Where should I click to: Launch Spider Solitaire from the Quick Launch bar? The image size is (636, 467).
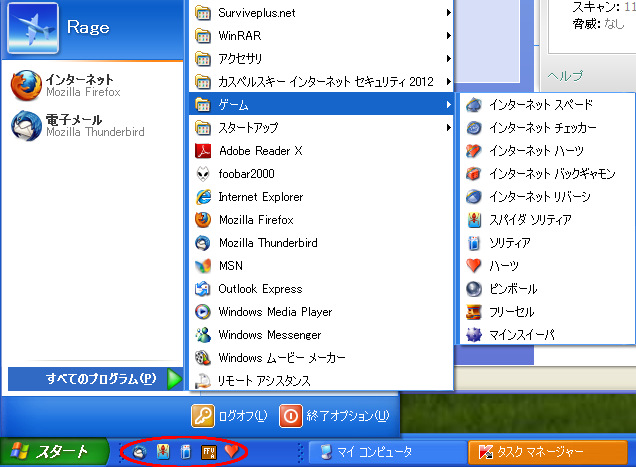pos(162,453)
